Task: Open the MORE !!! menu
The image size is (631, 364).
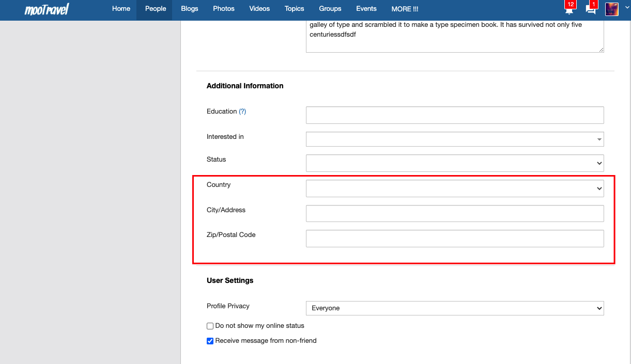Action: (x=405, y=9)
